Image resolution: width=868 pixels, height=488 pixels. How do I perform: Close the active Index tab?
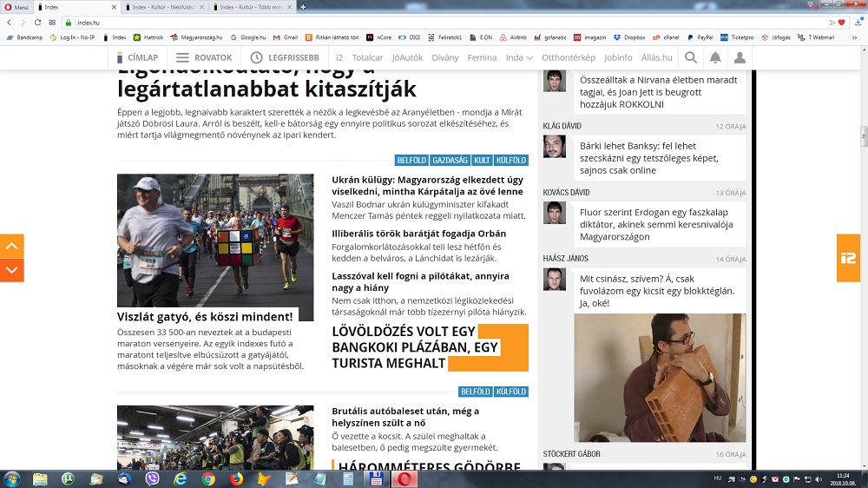point(114,7)
